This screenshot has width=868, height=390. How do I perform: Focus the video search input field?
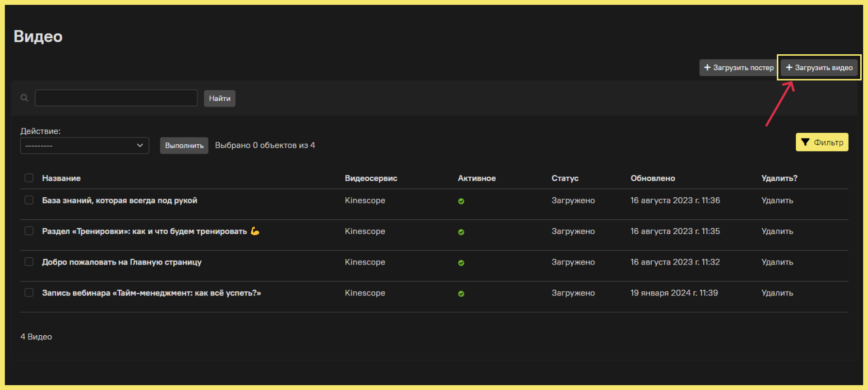(x=116, y=98)
